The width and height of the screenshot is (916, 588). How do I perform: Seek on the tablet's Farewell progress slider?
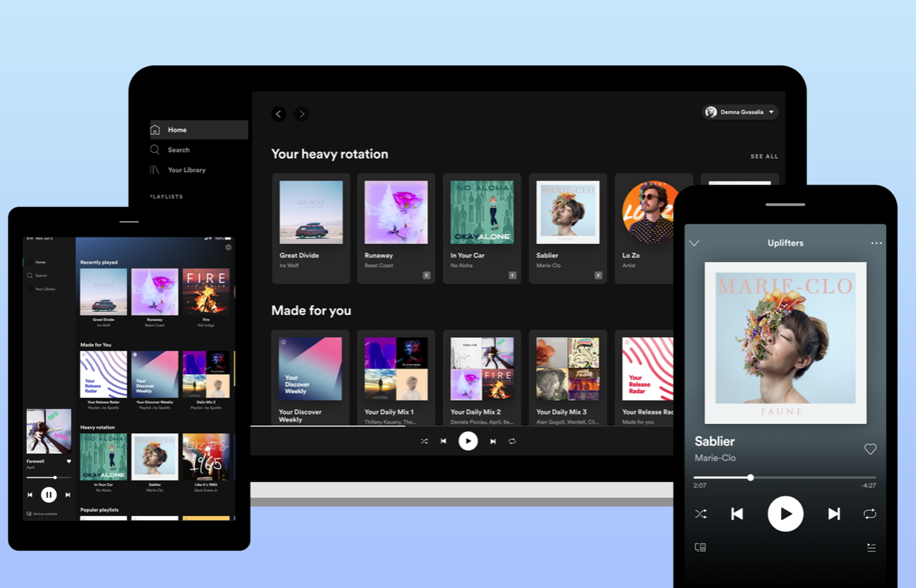49,477
